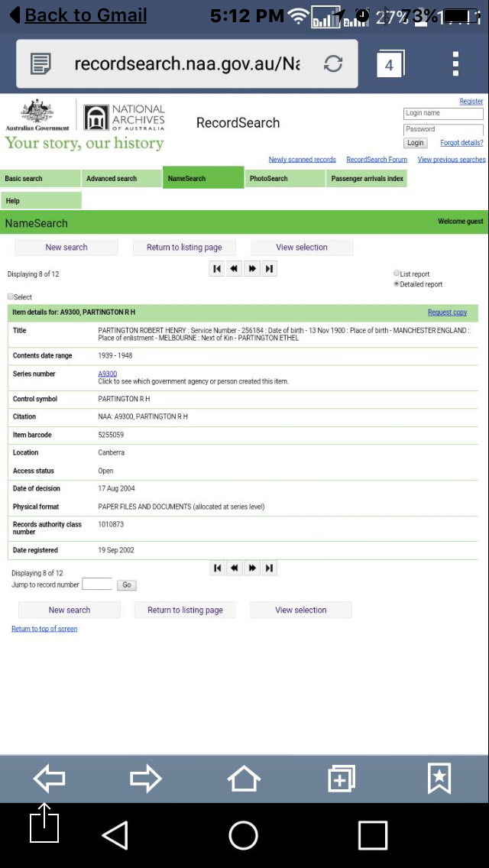Click the top Return to listing page button
This screenshot has width=489, height=868.
click(184, 248)
